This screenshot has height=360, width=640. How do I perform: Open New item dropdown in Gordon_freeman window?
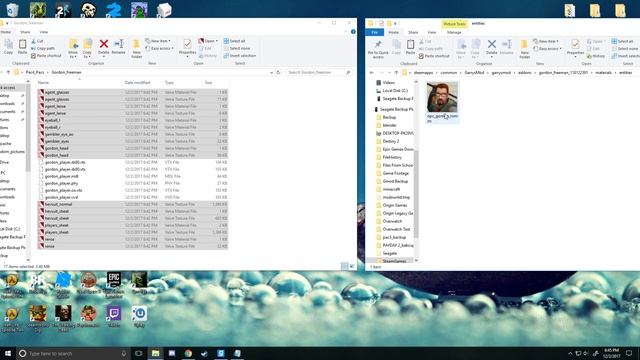[158, 41]
